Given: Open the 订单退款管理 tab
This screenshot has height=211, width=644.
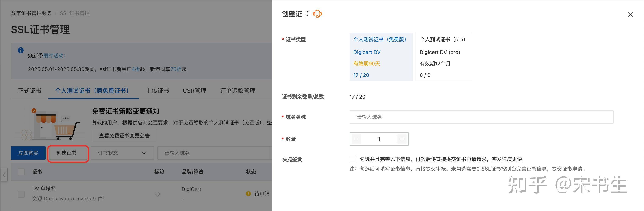Looking at the screenshot, I should 238,91.
